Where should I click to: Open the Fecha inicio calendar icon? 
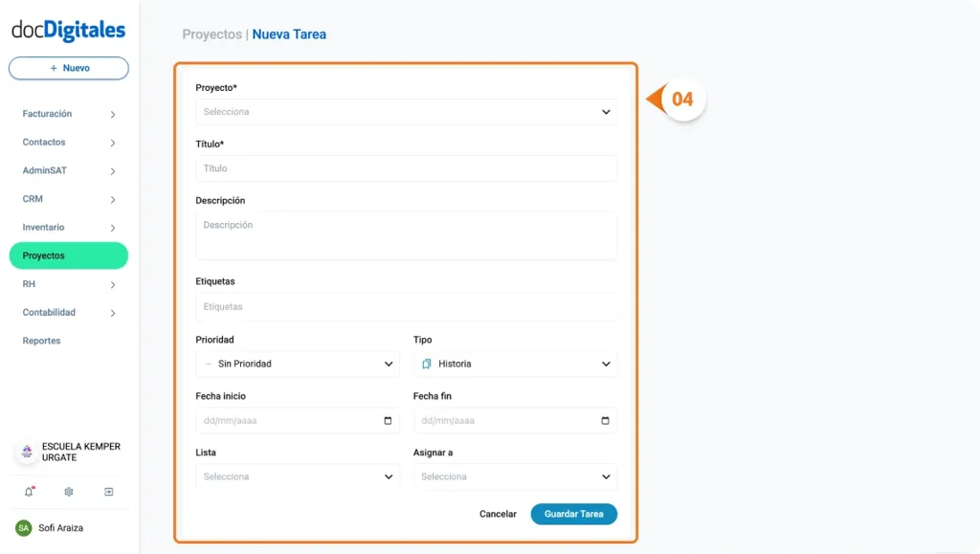389,420
